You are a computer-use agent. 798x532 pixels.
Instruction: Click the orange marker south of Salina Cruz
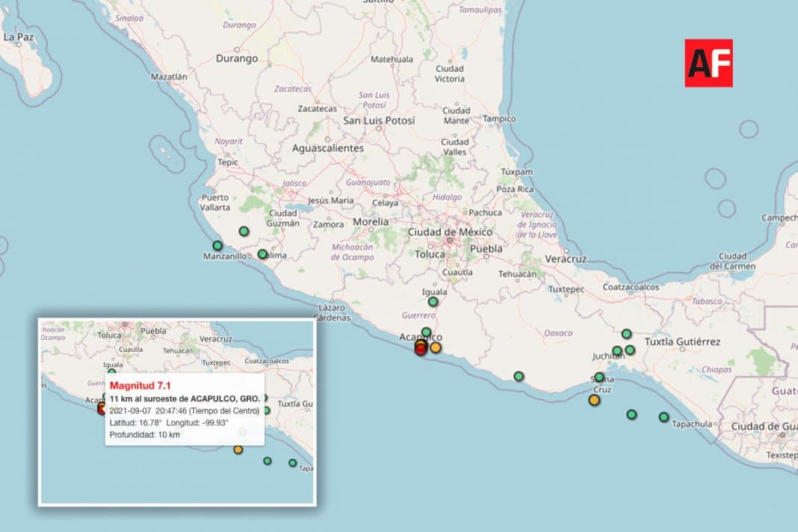594,400
